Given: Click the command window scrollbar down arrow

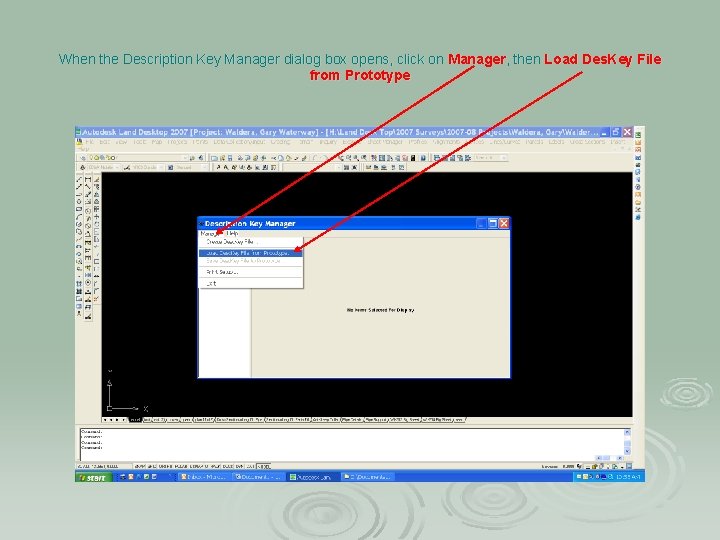Looking at the screenshot, I should coord(627,451).
